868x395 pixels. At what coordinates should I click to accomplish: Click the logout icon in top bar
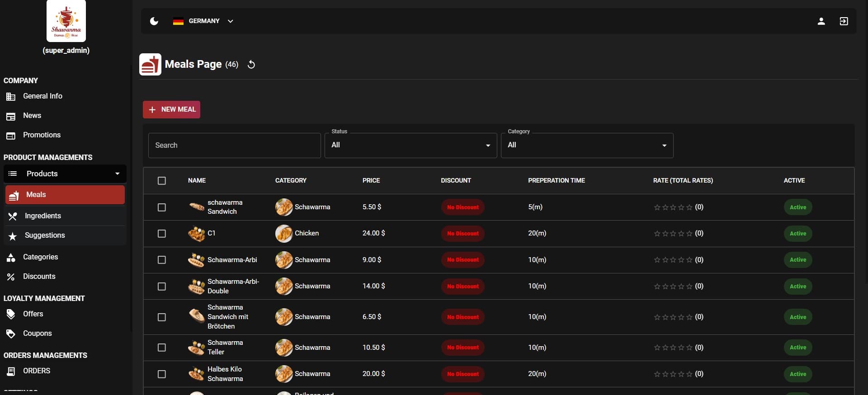coord(844,21)
